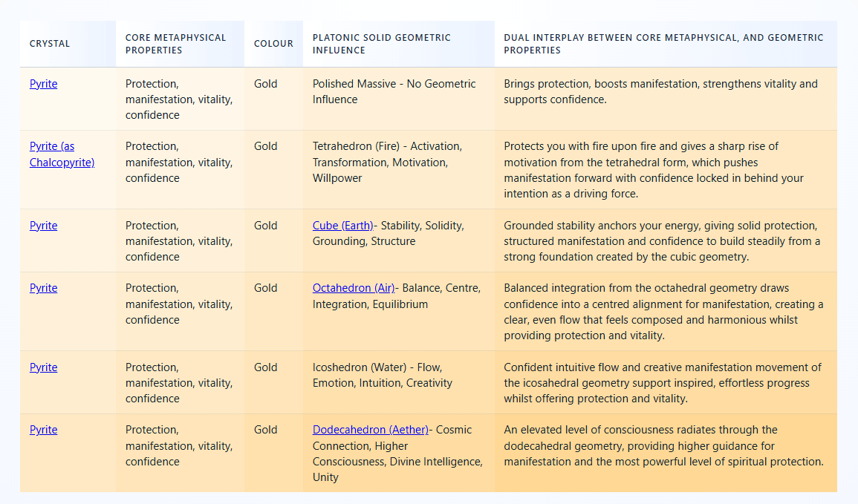Click the Gold cell in the Chalcopyrite row
Viewport: 858px width, 504px height.
265,146
